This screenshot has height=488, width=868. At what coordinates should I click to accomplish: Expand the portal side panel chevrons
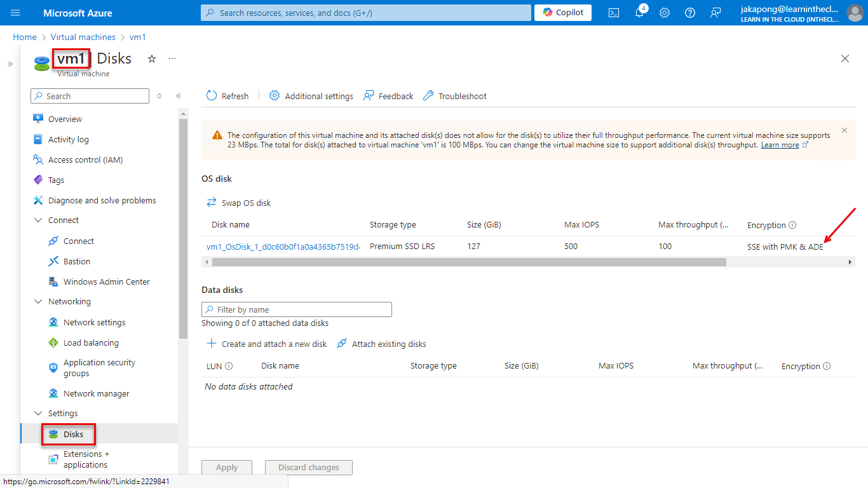pos(10,64)
